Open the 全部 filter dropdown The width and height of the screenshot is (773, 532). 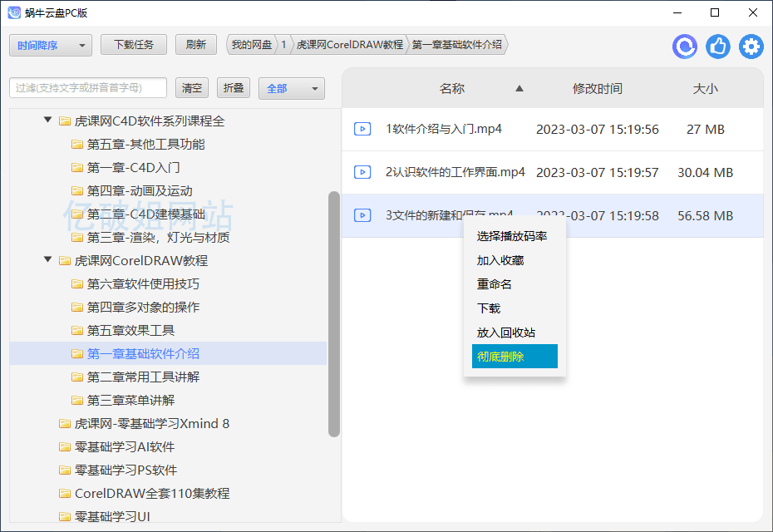[x=291, y=88]
